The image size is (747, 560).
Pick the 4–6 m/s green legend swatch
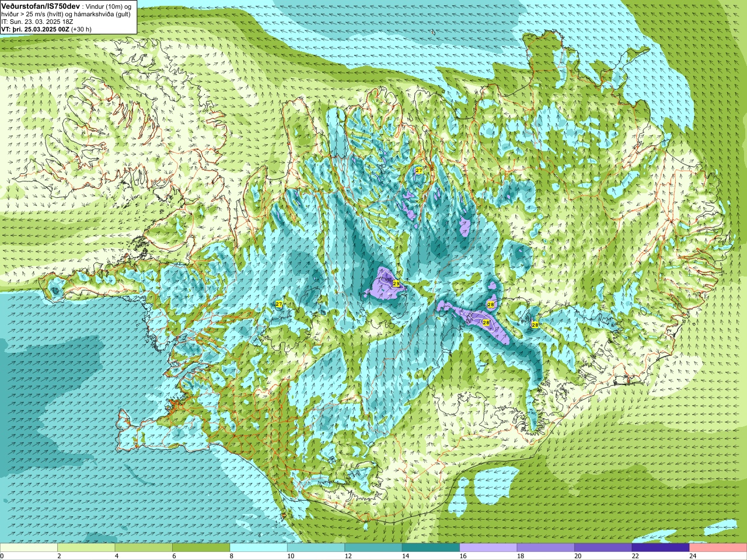[144, 548]
